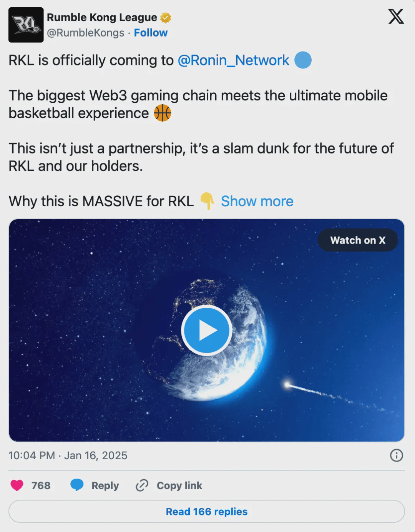Screen dimensions: 415x532
Task: Open the tweet info icon
Action: [396, 455]
